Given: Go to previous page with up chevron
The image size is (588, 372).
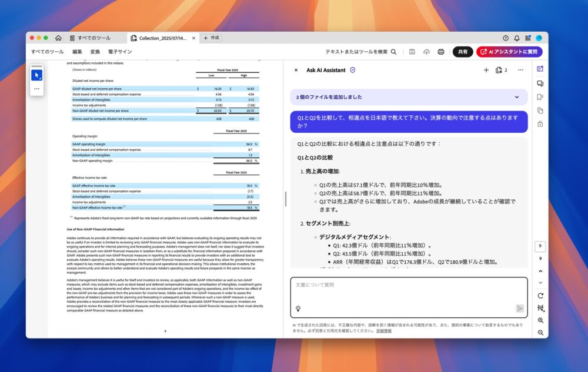Looking at the screenshot, I should [x=540, y=271].
